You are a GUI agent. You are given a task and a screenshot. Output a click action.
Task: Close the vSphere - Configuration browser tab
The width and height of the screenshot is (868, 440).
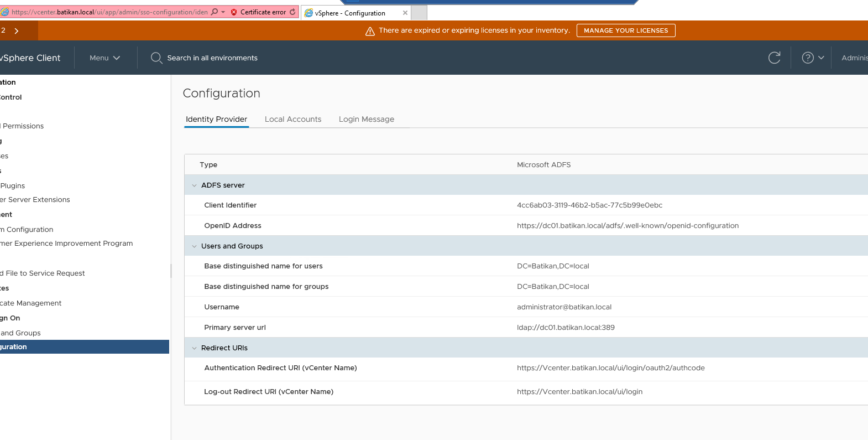point(405,13)
